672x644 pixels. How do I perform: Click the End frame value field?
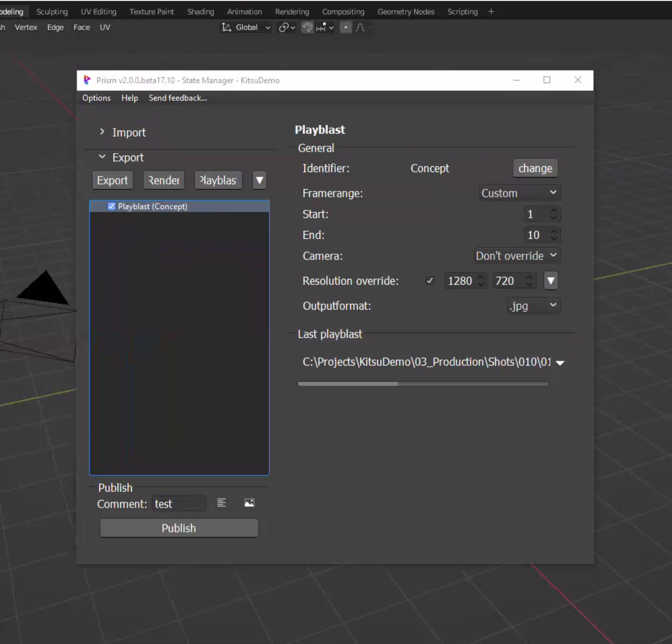tap(542, 235)
